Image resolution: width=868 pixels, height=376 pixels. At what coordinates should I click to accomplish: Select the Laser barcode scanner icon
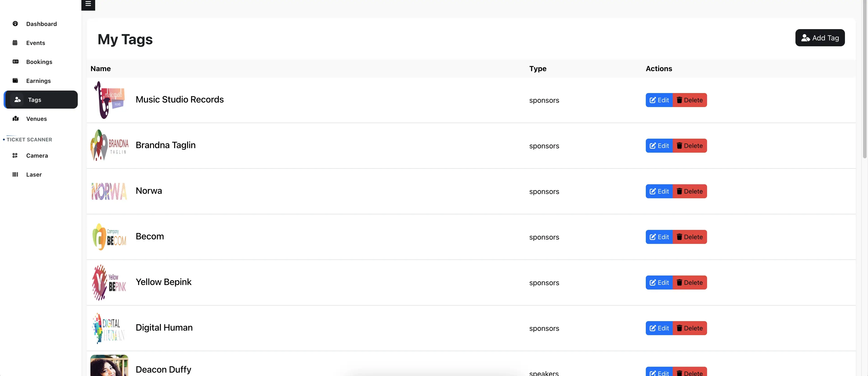(15, 174)
